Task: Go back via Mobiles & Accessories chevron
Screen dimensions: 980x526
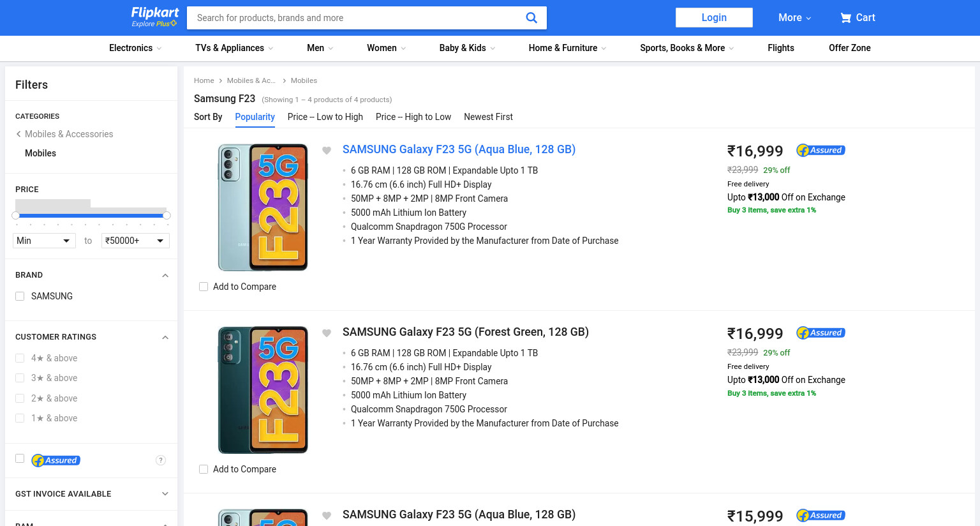Action: coord(19,134)
